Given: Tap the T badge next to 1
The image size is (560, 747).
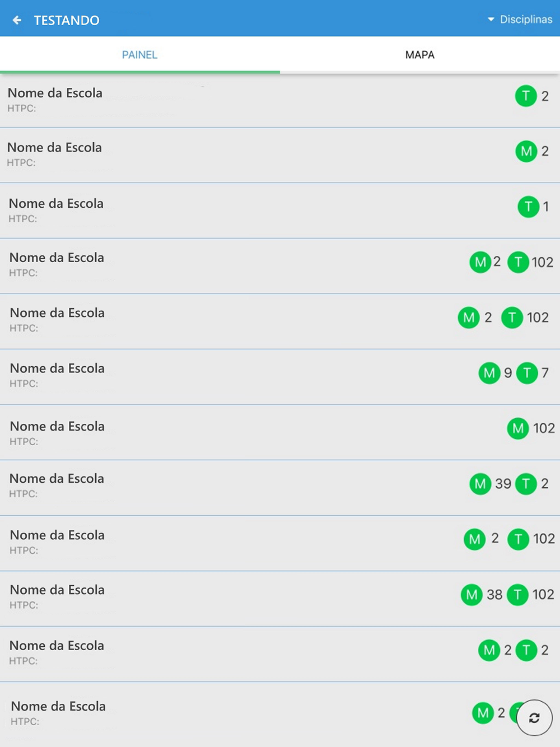Looking at the screenshot, I should coord(528,207).
